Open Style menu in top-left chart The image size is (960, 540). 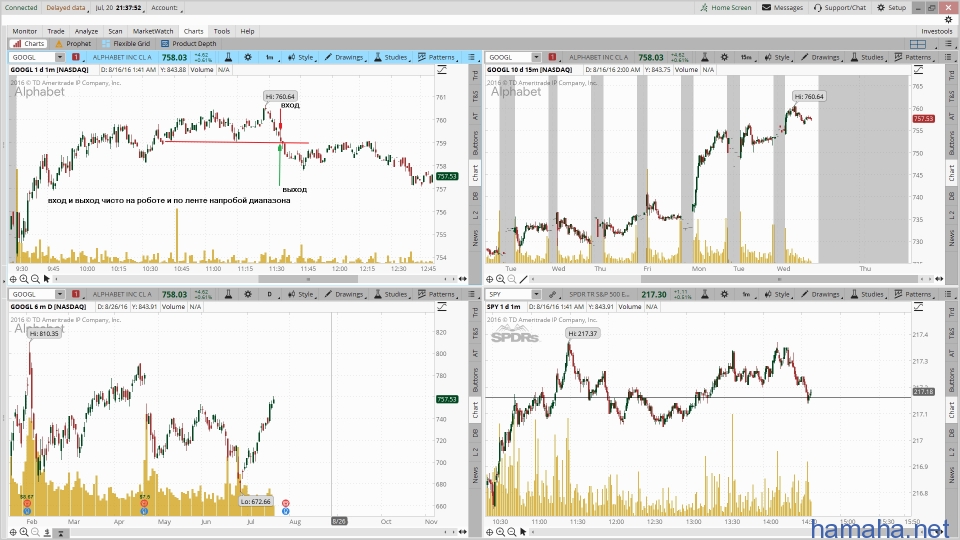pyautogui.click(x=301, y=57)
